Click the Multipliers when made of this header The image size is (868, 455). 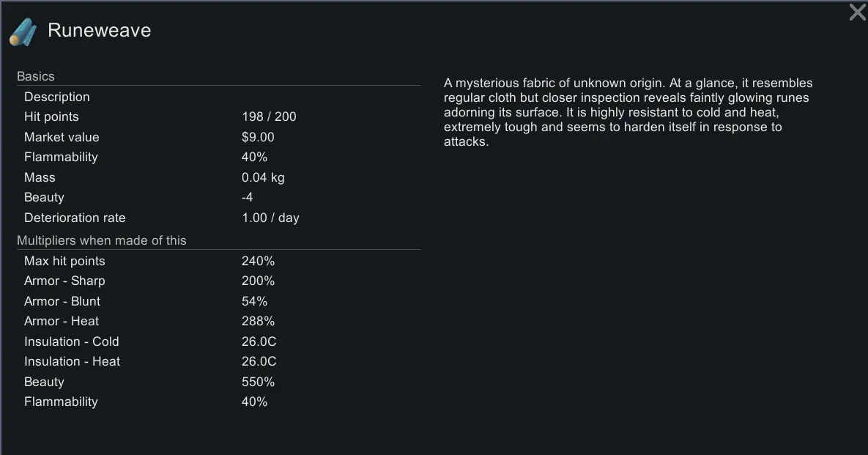(102, 240)
